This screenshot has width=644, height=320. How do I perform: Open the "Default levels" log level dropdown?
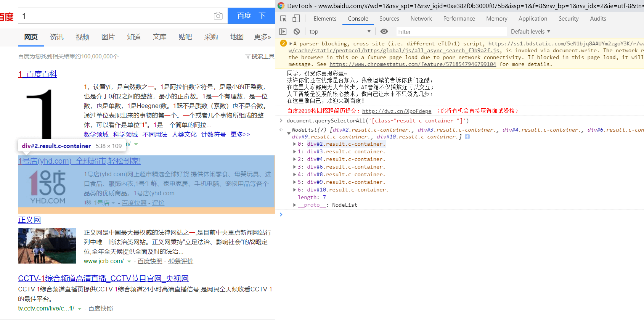[x=530, y=31]
